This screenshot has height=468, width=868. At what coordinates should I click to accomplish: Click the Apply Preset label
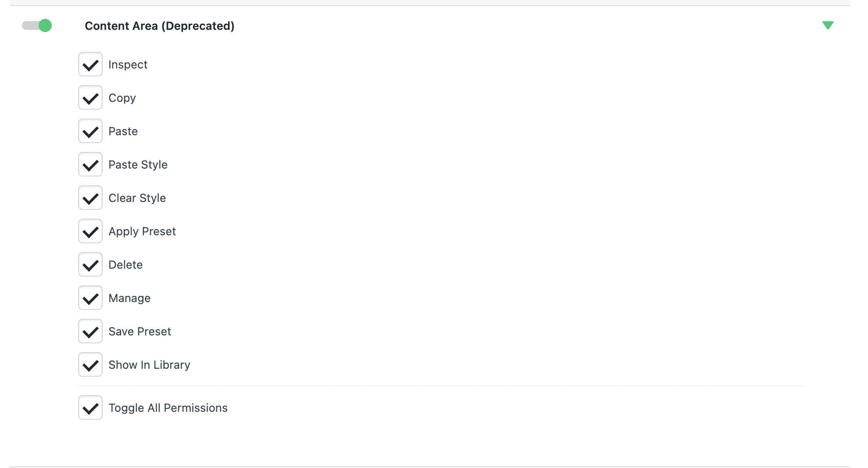pos(142,231)
